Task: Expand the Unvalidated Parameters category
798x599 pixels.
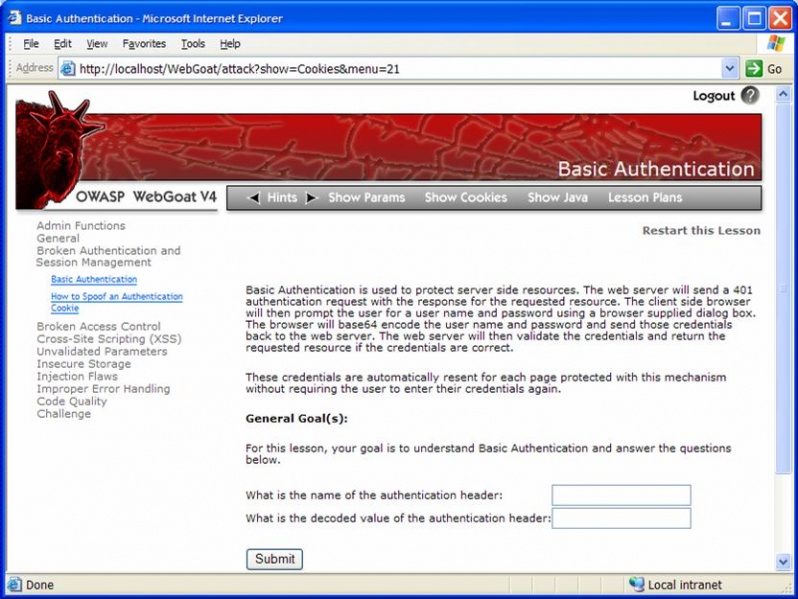Action: point(102,351)
